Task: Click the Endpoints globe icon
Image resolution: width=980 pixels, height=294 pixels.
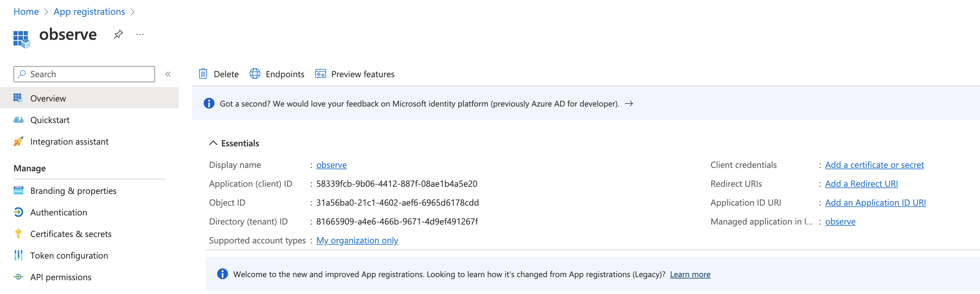Action: pyautogui.click(x=255, y=74)
